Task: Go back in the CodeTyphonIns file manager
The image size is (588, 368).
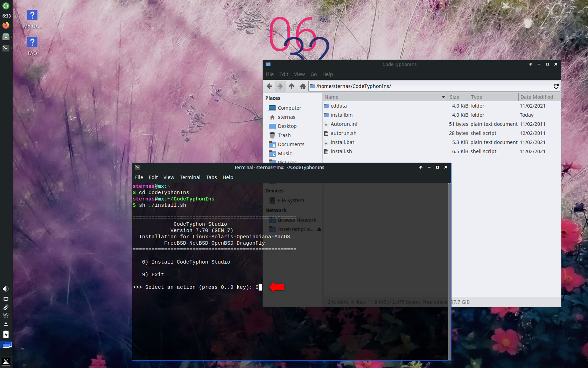Action: tap(269, 86)
